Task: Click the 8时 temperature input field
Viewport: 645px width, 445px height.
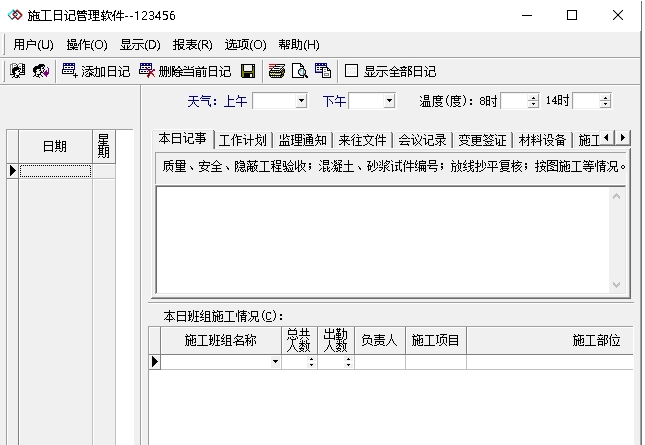Action: pos(515,101)
